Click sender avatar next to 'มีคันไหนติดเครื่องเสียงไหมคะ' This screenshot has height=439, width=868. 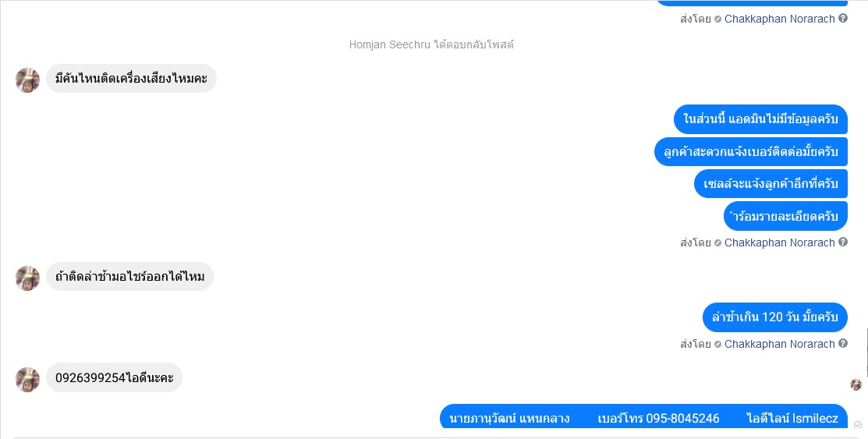tap(27, 80)
